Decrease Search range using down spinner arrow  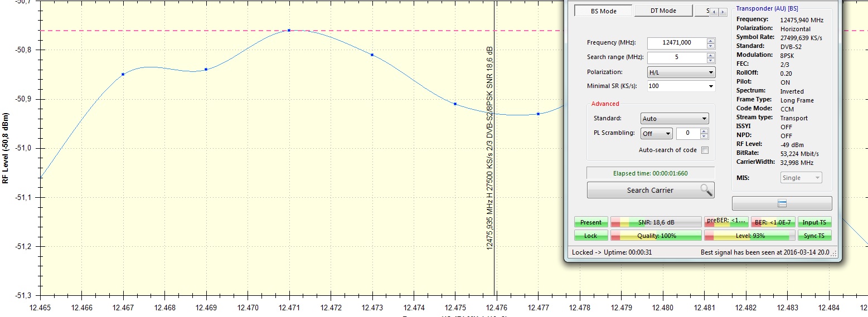pyautogui.click(x=710, y=60)
